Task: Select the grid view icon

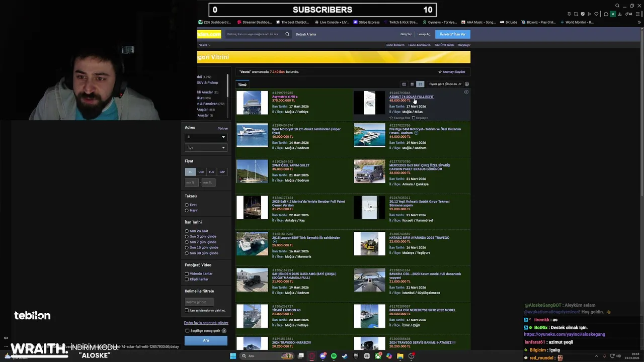Action: point(420,84)
